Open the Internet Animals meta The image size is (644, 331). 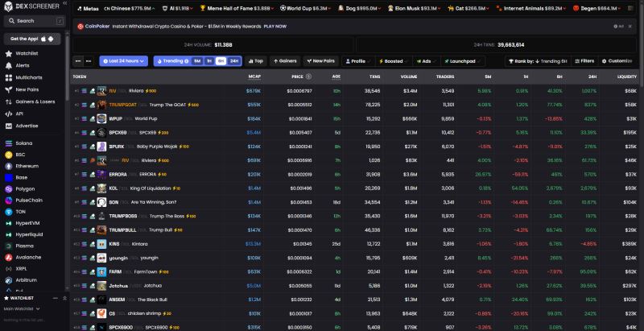(531, 8)
